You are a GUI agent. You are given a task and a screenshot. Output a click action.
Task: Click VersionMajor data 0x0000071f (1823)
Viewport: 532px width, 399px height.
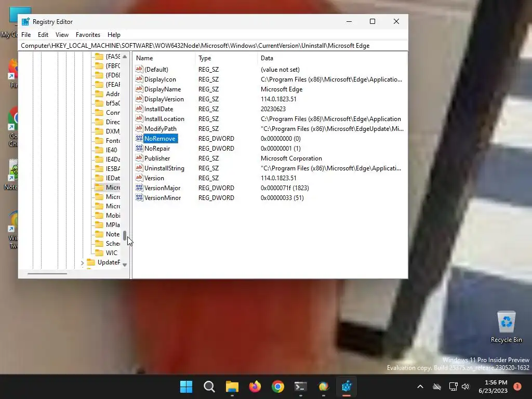(285, 188)
